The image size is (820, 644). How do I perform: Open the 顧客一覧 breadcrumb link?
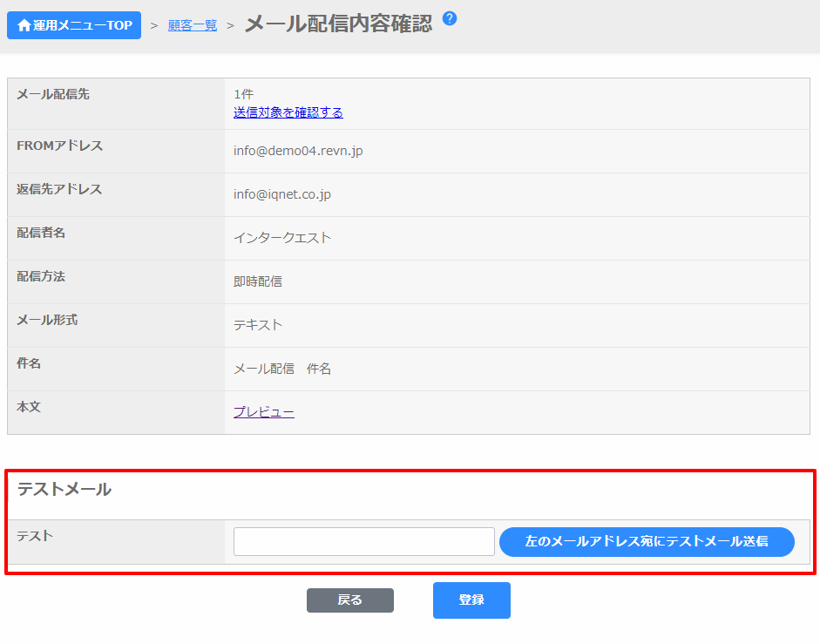(x=193, y=26)
